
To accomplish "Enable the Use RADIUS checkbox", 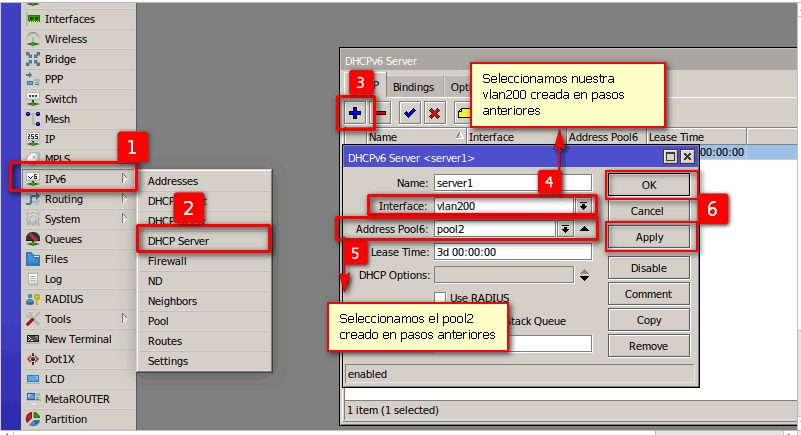I will (440, 298).
